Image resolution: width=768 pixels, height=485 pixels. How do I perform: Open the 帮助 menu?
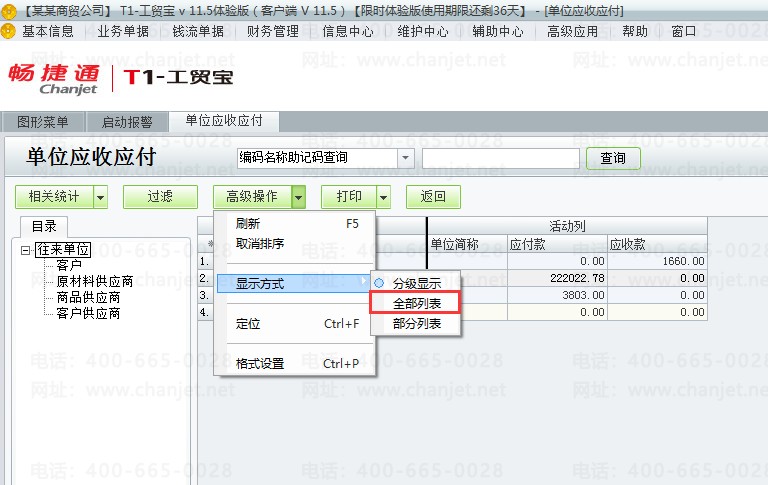[x=635, y=31]
